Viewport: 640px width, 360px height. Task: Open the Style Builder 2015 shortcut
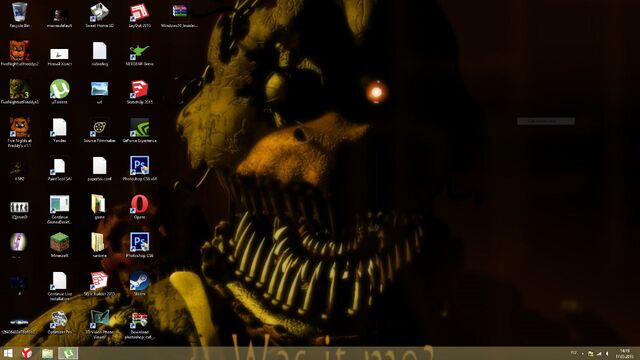pyautogui.click(x=99, y=283)
